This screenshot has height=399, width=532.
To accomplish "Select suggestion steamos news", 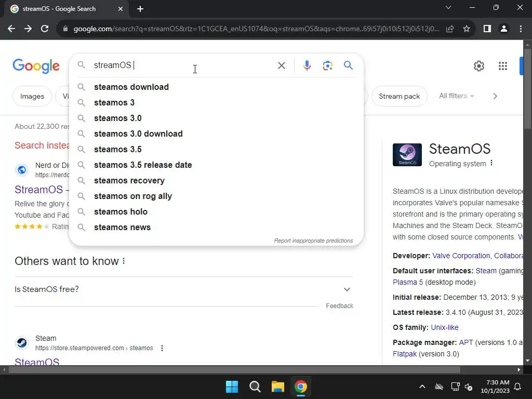I will coord(216,228).
